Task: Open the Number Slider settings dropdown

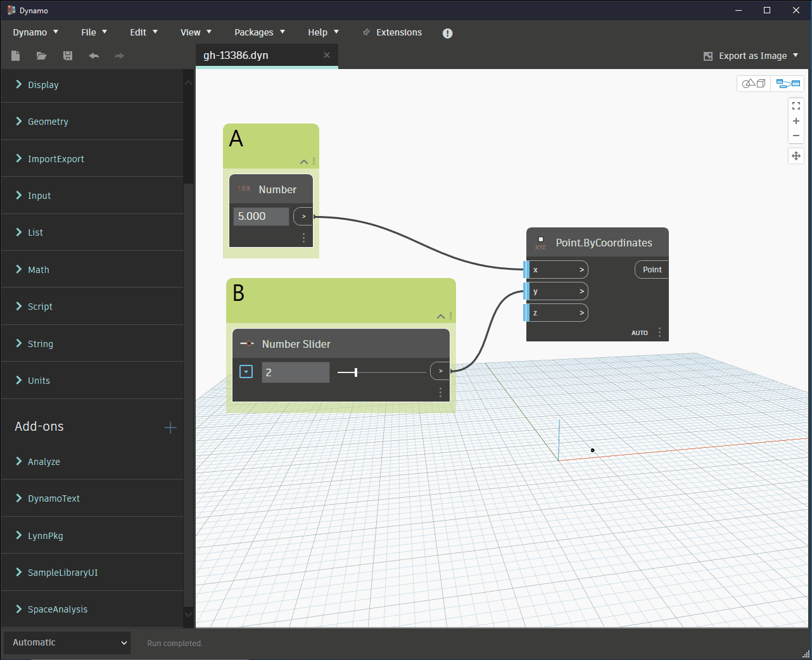Action: [x=246, y=372]
